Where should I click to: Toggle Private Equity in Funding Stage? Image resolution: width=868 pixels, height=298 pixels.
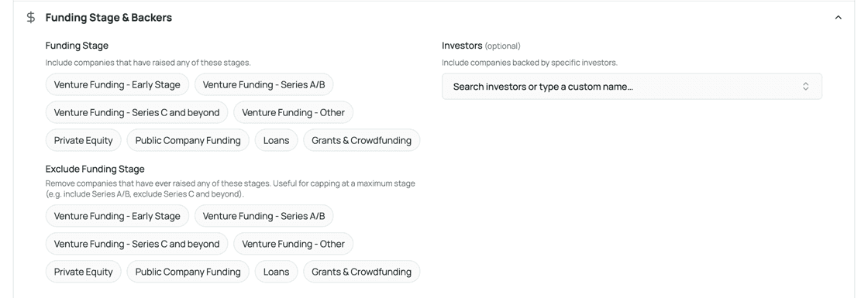[x=83, y=140]
